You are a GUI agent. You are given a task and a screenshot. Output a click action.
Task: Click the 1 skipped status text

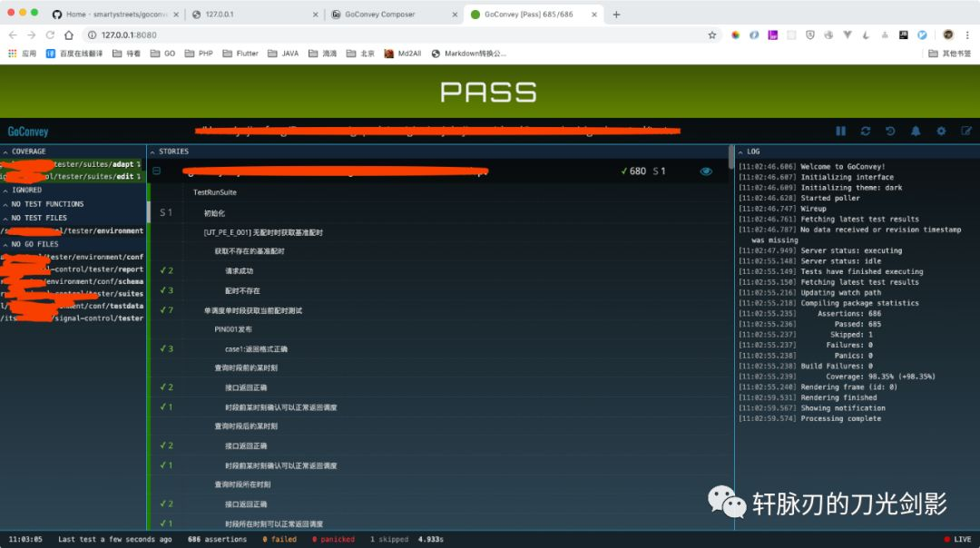(388, 539)
